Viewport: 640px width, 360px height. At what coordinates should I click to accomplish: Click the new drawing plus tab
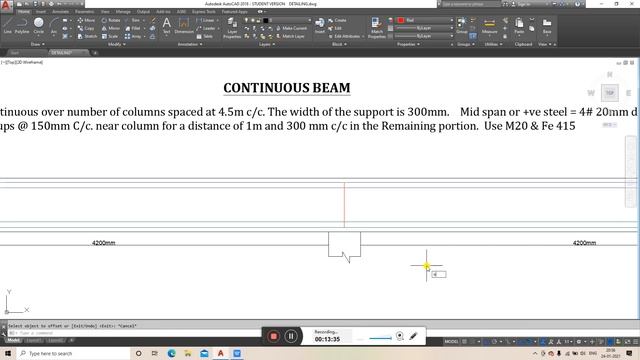pyautogui.click(x=95, y=53)
